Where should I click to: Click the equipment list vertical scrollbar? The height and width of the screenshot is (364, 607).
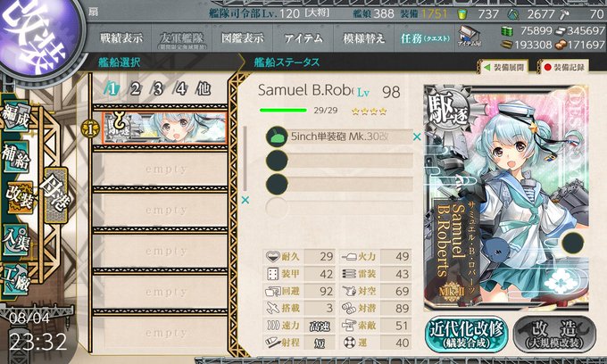[x=245, y=159]
